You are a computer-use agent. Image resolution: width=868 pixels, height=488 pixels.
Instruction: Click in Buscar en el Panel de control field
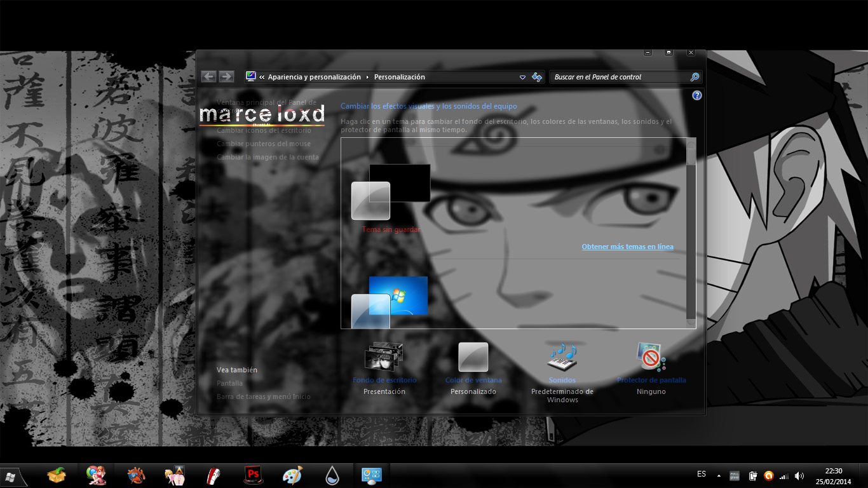620,77
